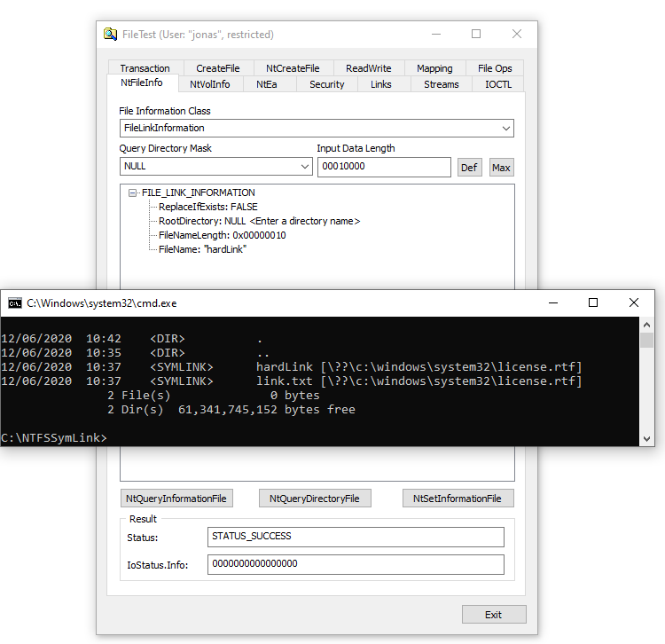This screenshot has height=644, width=665.
Task: Open the File Information Class dropdown
Action: [x=317, y=128]
